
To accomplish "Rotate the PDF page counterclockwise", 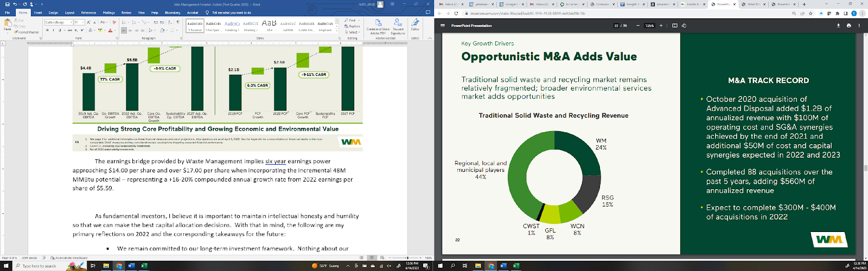I will coord(684,25).
